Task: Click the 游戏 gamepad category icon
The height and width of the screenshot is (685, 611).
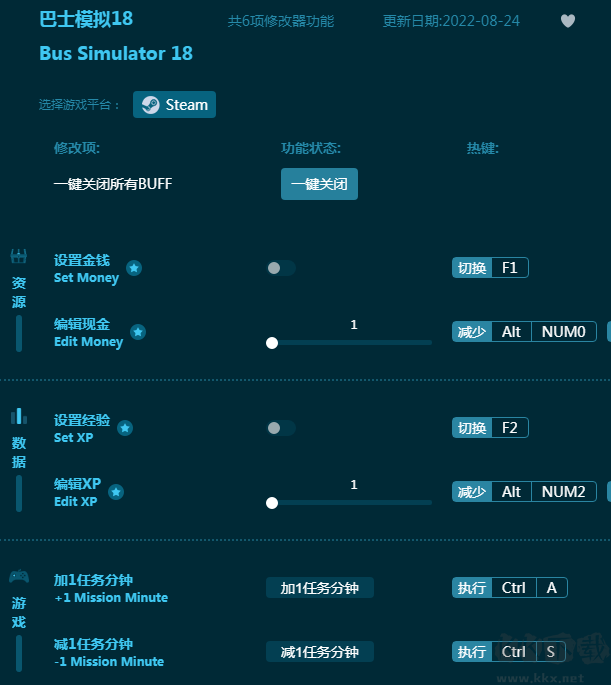Action: [x=19, y=576]
